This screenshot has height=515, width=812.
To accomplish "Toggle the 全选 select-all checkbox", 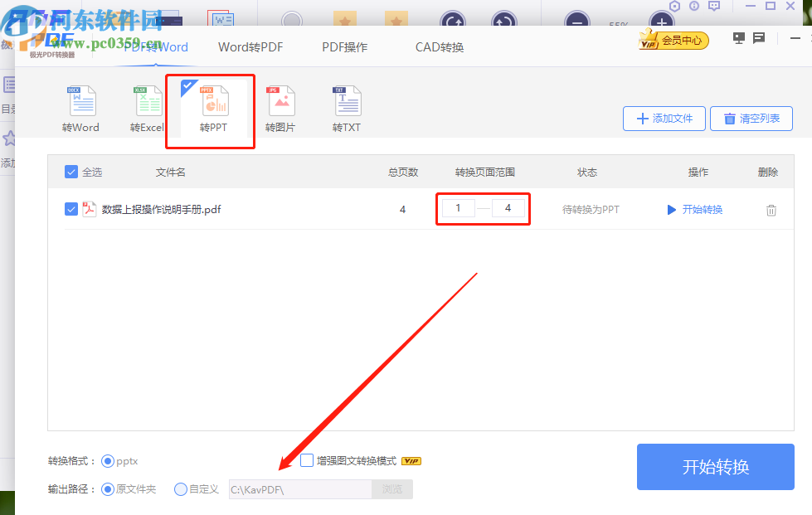I will tap(71, 172).
